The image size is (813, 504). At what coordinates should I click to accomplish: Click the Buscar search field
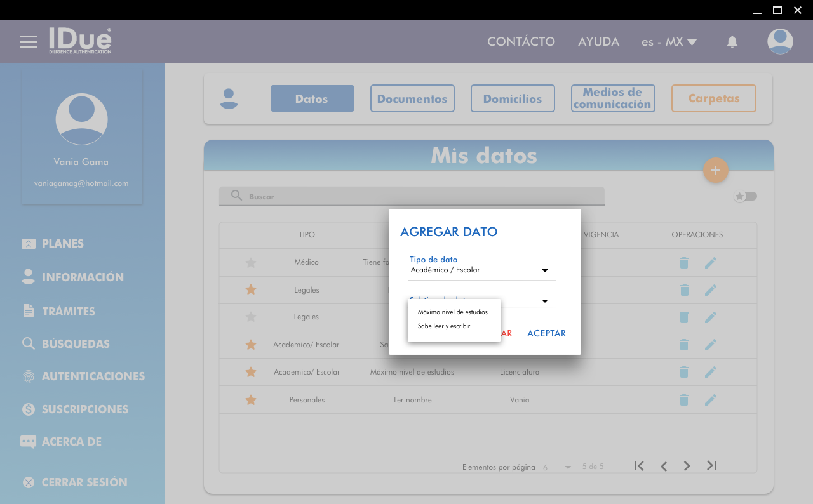coord(412,196)
